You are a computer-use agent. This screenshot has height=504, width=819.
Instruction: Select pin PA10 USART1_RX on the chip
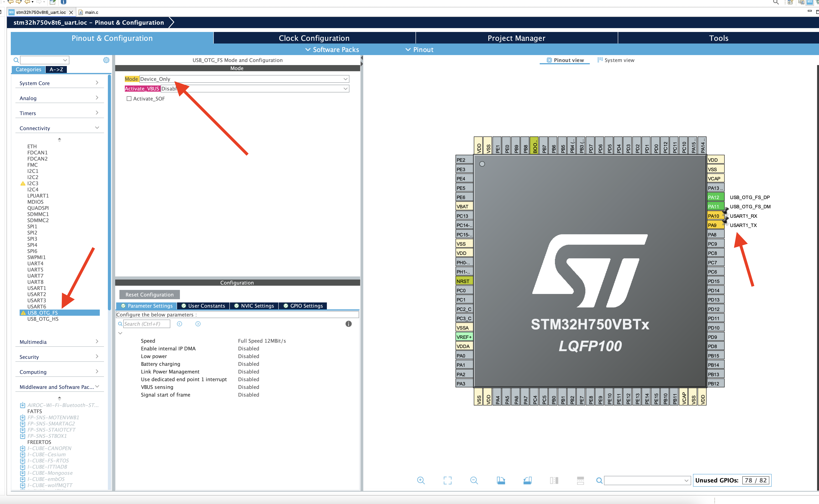(715, 216)
